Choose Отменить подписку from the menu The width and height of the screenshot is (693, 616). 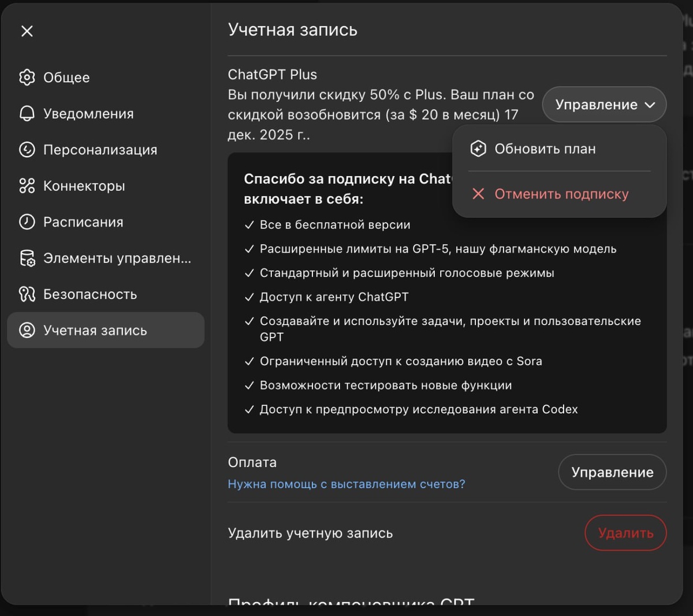pyautogui.click(x=560, y=194)
